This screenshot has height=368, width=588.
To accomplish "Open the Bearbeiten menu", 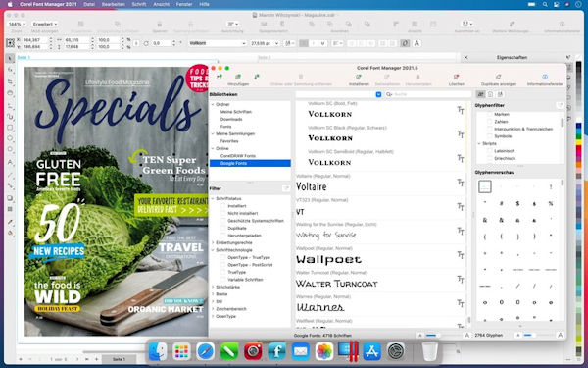I will (114, 4).
